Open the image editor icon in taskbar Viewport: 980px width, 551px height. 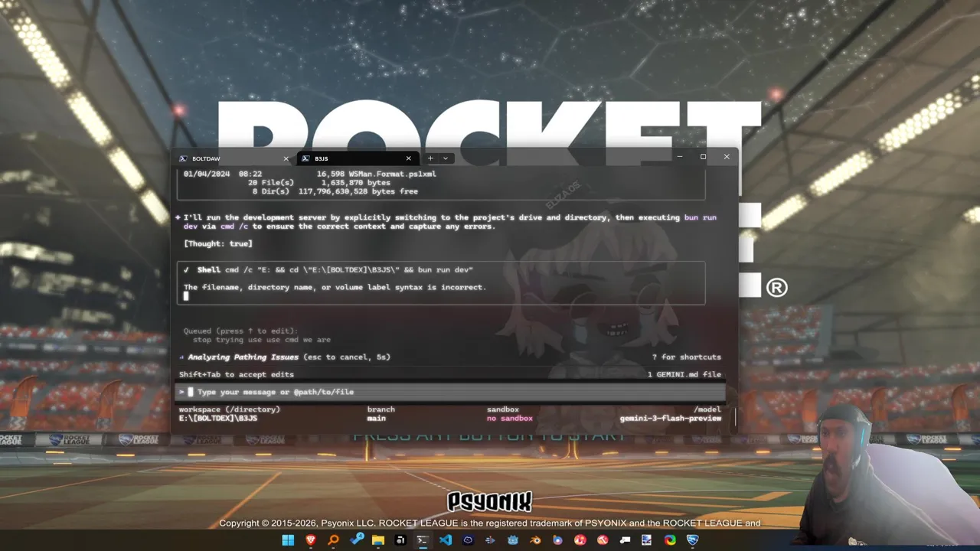pyautogui.click(x=648, y=540)
